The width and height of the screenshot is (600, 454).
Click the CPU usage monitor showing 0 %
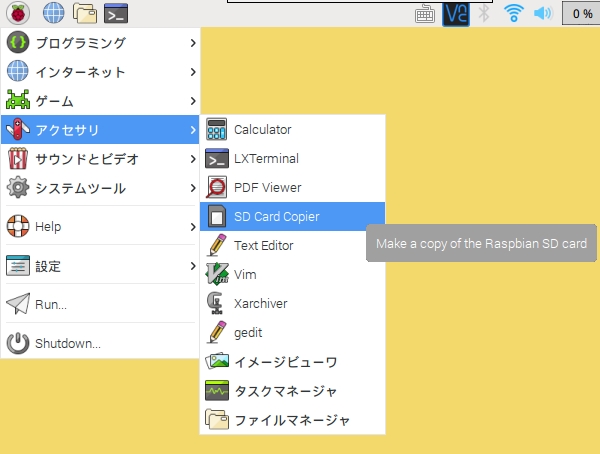click(581, 13)
